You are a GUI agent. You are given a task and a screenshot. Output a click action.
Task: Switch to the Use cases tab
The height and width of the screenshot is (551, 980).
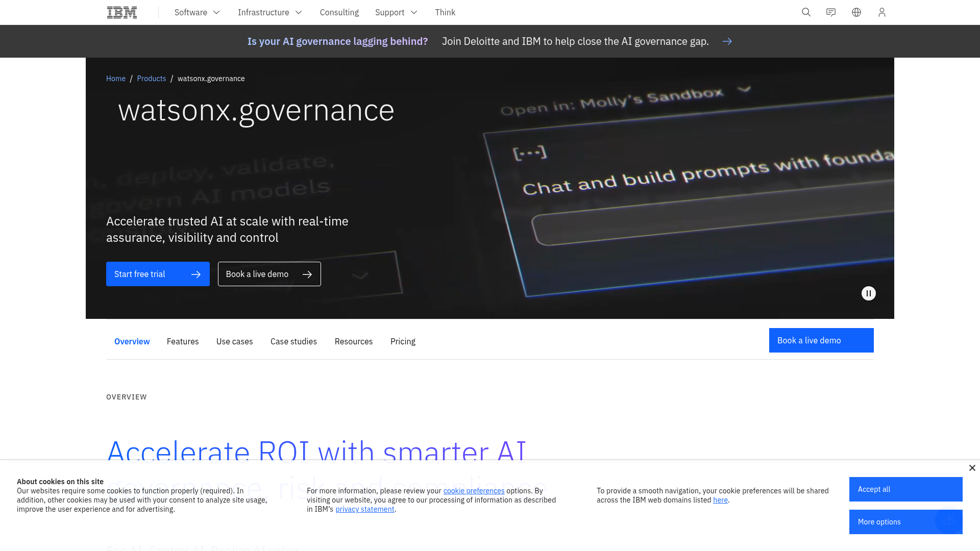pos(235,341)
